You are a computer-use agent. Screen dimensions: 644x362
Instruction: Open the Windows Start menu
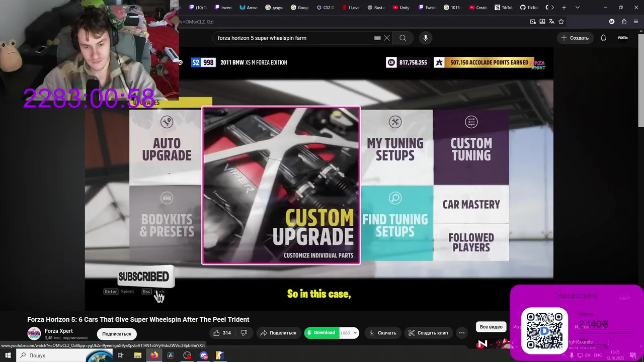pos(8,355)
